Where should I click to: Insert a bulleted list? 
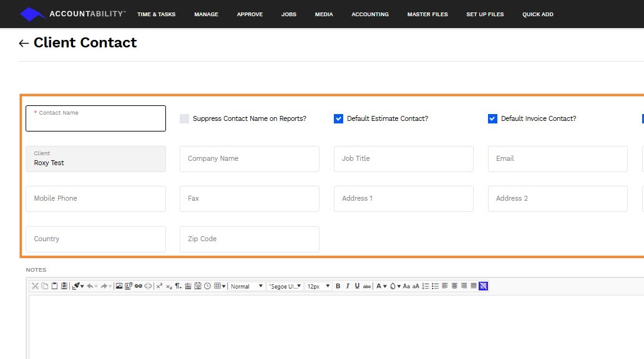tap(436, 286)
